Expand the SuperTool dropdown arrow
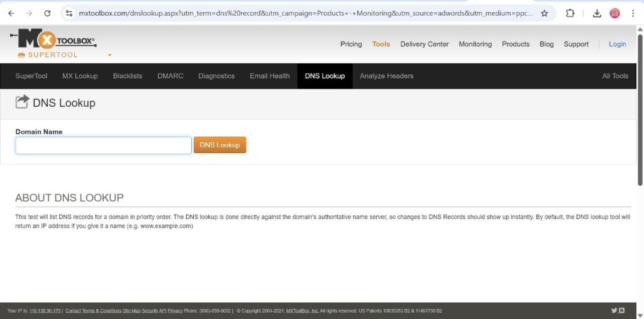 (x=109, y=55)
